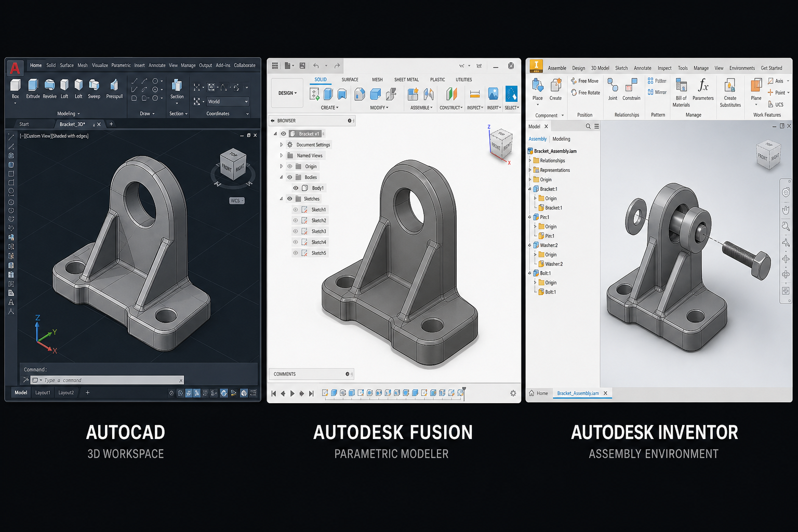Open the World coordinates dropdown in AutoCAD
Image resolution: width=798 pixels, height=532 pixels.
(228, 102)
